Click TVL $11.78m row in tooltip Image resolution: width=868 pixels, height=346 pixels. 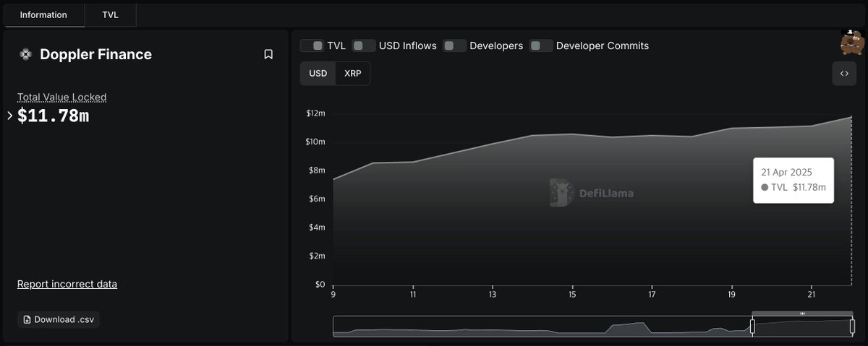pos(793,187)
